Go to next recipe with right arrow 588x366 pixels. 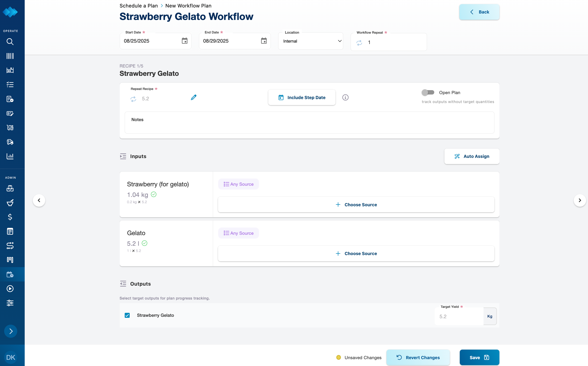(x=579, y=200)
